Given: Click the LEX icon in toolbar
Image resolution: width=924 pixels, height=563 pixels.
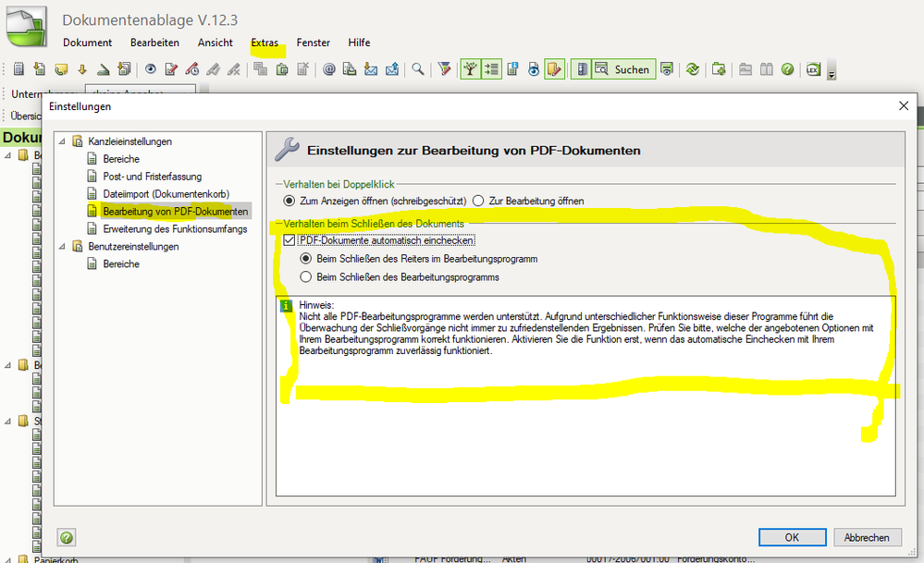Looking at the screenshot, I should (813, 69).
